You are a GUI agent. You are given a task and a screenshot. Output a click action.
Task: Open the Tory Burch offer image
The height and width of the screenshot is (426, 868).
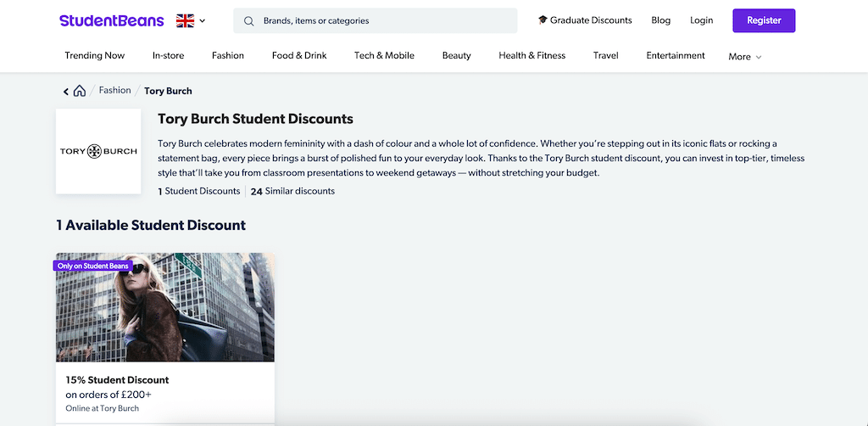[165, 307]
